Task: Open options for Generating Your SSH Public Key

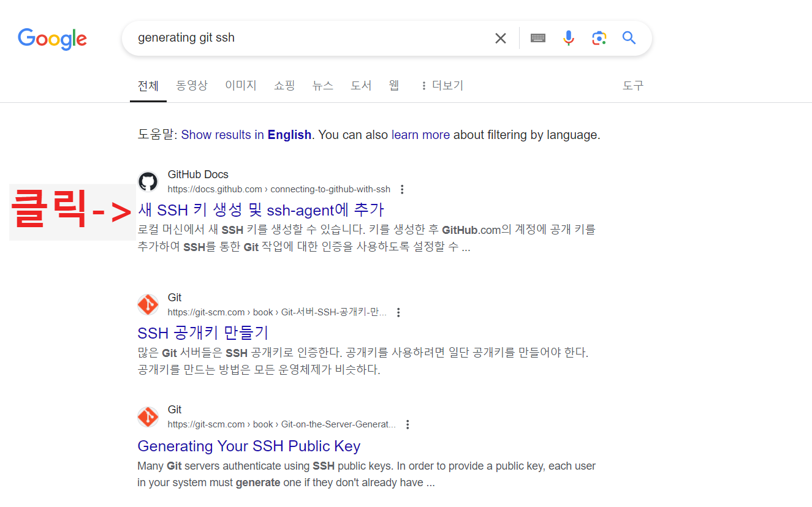Action: pyautogui.click(x=408, y=424)
